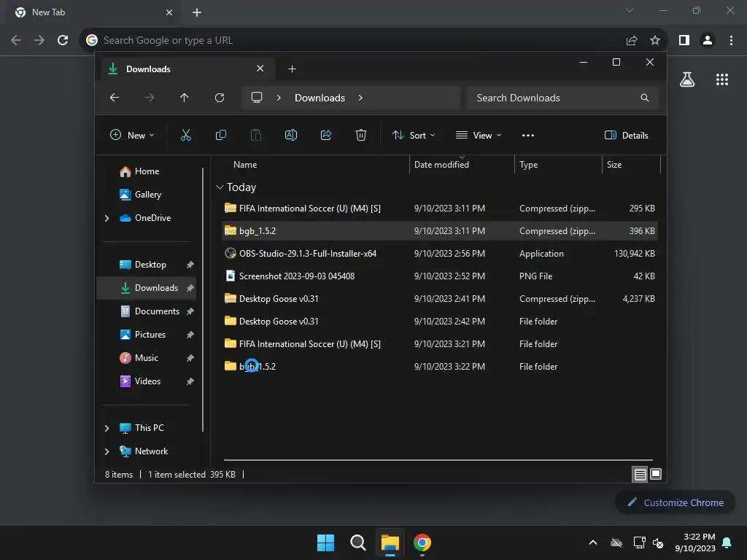
Task: Select OBS-Studio-29.1.3-Full-Installer-x64 file
Action: click(x=440, y=253)
